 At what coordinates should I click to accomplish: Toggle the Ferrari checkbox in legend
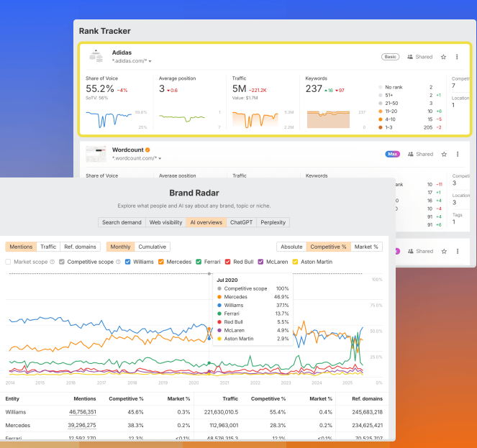(199, 262)
